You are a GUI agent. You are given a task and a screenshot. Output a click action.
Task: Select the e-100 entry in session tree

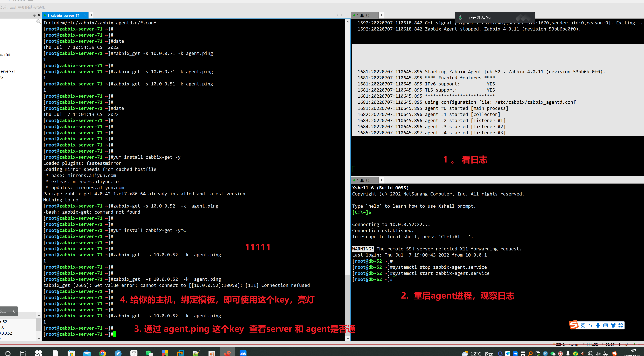[5, 55]
